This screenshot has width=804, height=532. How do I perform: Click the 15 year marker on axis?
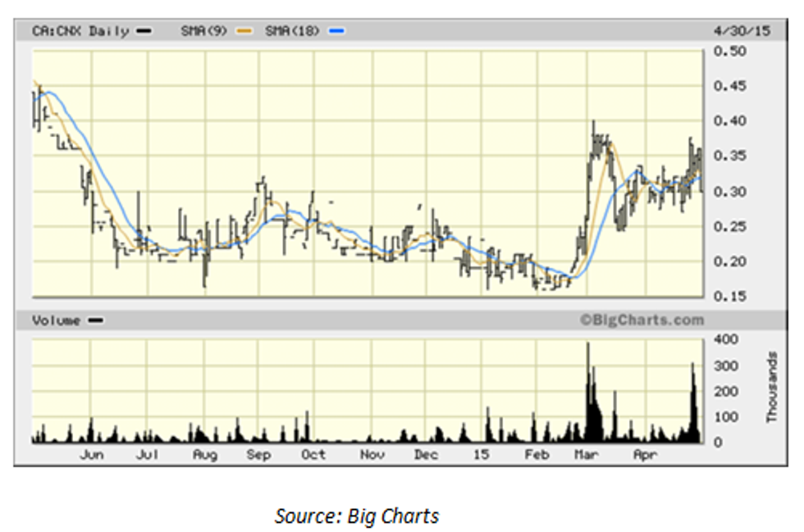pos(482,454)
